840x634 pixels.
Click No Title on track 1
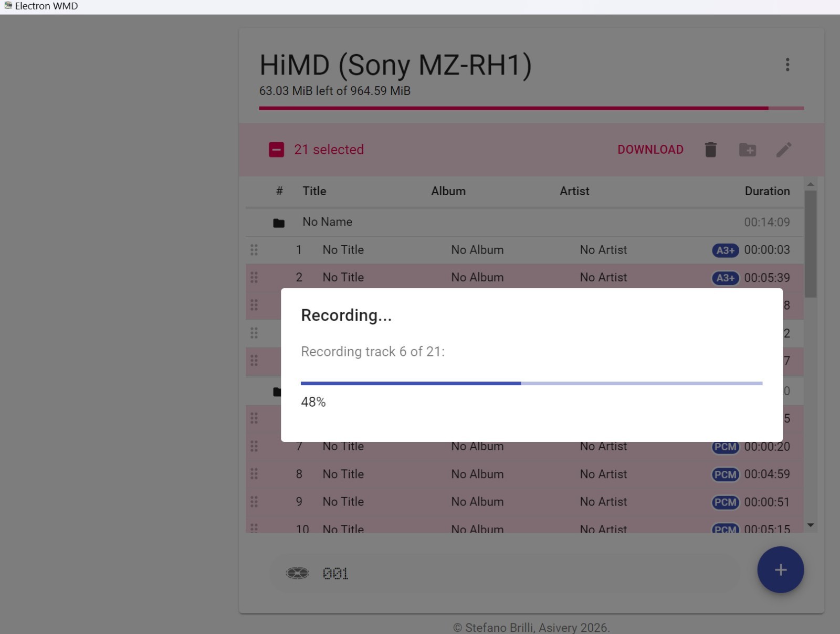pos(343,250)
